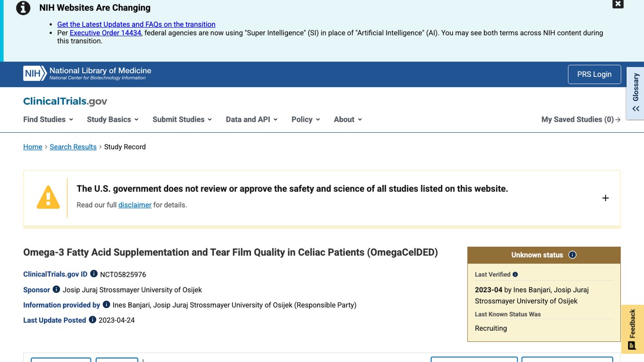The image size is (644, 362).
Task: Go to Home breadcrumb link
Action: pyautogui.click(x=33, y=147)
